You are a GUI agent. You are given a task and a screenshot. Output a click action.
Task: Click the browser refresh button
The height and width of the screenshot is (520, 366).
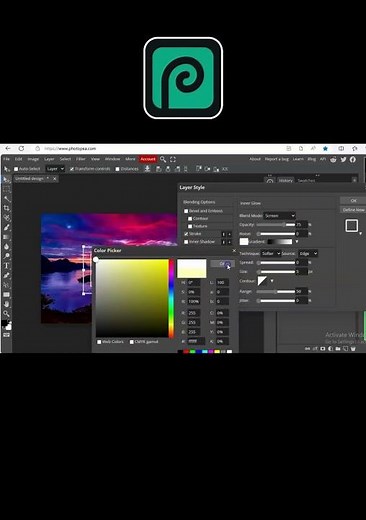[x=21, y=148]
